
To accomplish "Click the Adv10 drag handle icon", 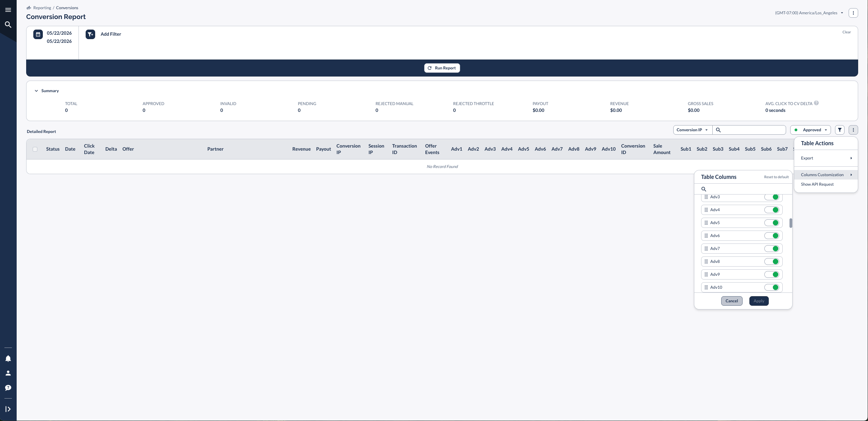I will [x=706, y=287].
